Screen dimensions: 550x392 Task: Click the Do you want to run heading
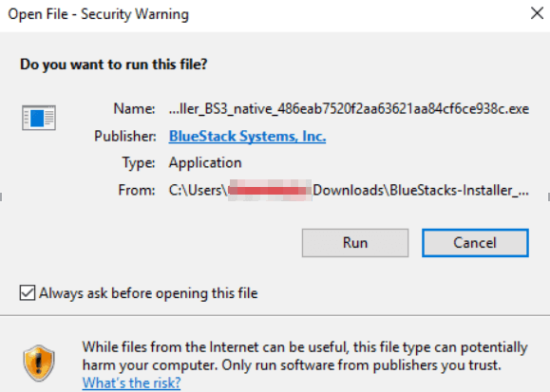pyautogui.click(x=114, y=65)
